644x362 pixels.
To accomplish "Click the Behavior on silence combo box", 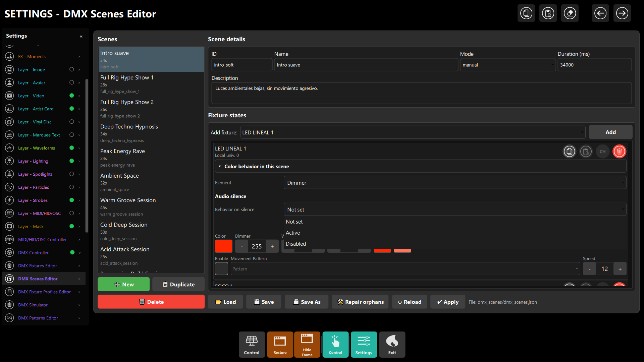I will 455,209.
